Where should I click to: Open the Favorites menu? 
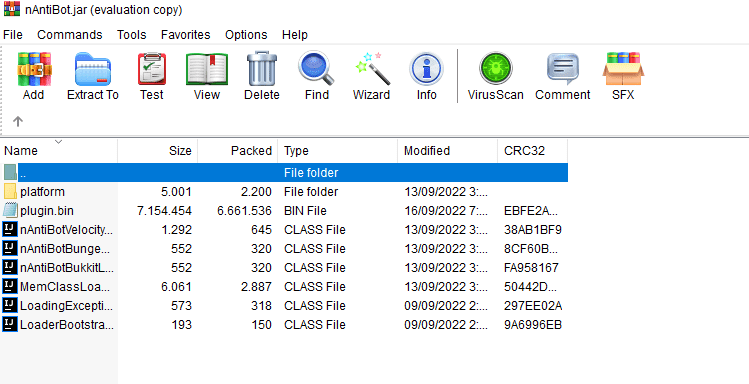point(185,35)
